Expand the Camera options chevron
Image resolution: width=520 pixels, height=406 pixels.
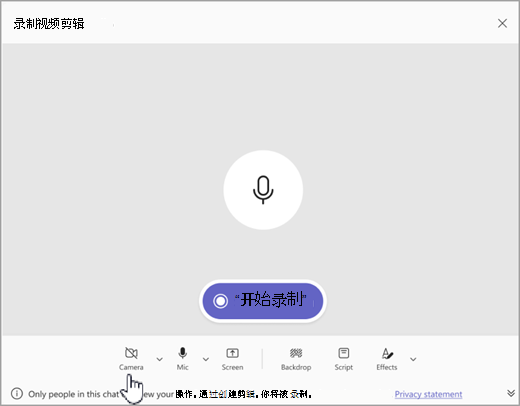[x=160, y=359]
